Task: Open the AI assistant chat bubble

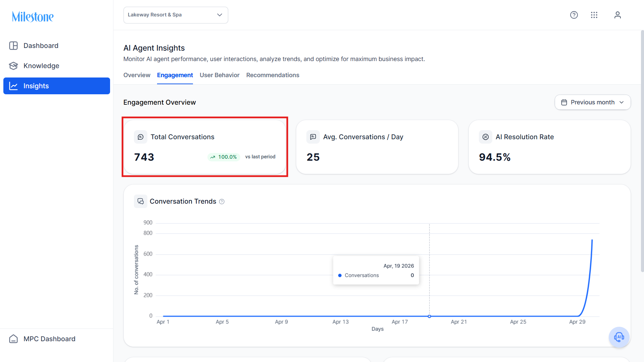Action: point(619,337)
